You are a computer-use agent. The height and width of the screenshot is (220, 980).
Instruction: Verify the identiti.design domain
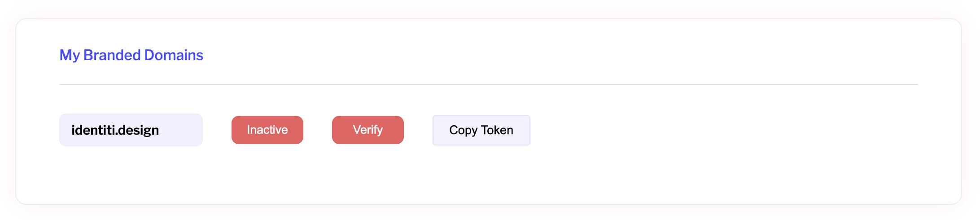367,130
